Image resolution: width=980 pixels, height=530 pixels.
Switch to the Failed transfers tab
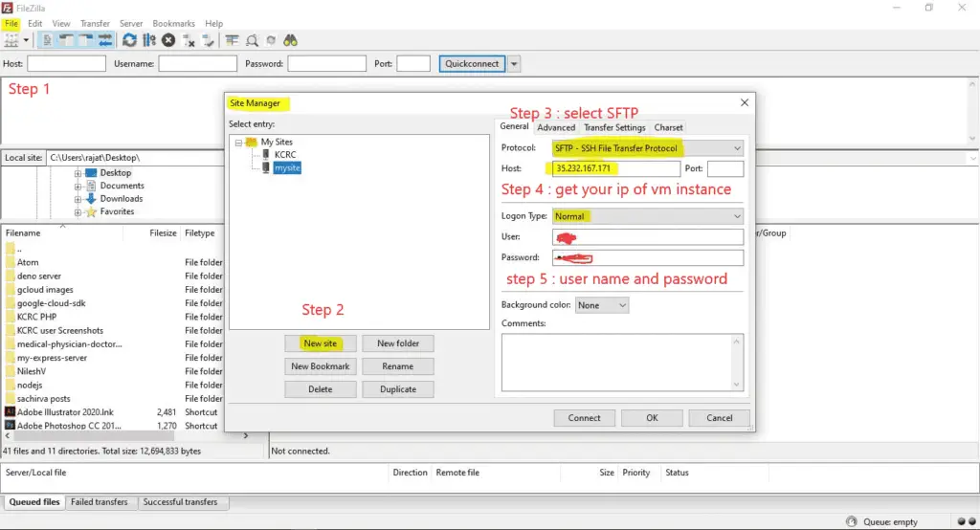(100, 502)
